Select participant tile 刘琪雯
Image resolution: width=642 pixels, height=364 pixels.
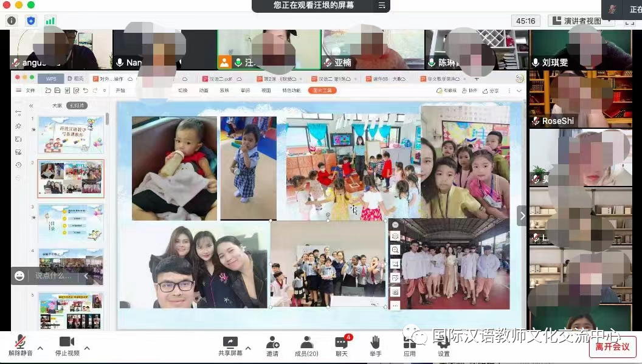(x=581, y=49)
